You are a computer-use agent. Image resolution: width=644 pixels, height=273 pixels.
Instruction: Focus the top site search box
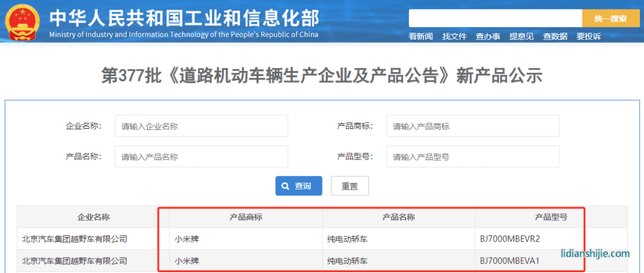pyautogui.click(x=495, y=18)
